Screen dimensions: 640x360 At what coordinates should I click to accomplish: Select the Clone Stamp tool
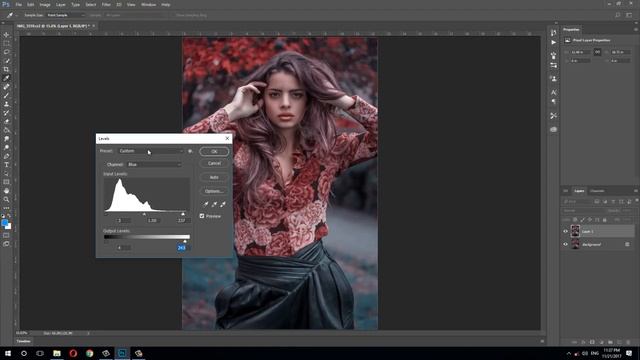pyautogui.click(x=6, y=104)
